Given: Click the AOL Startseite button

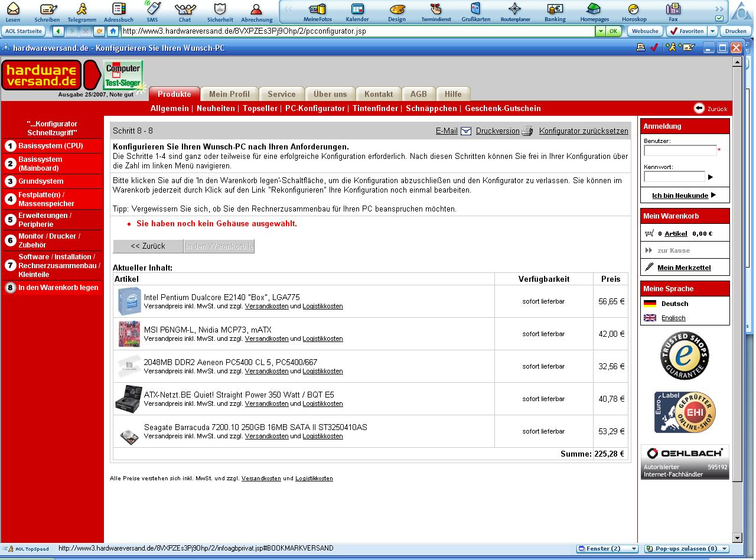Looking at the screenshot, I should click(x=24, y=31).
